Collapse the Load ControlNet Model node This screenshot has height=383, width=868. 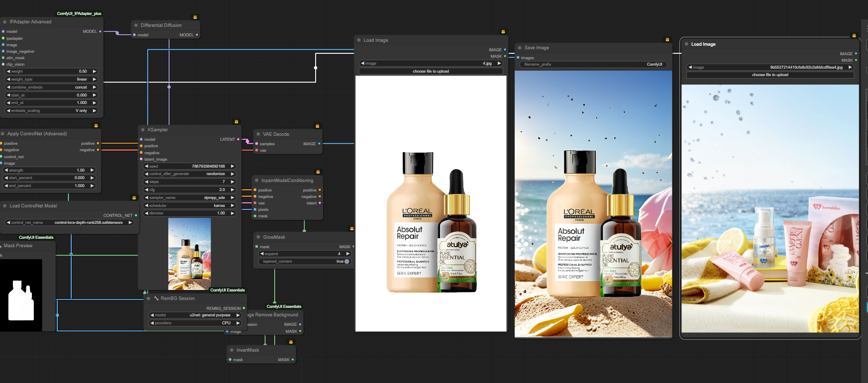coord(5,206)
